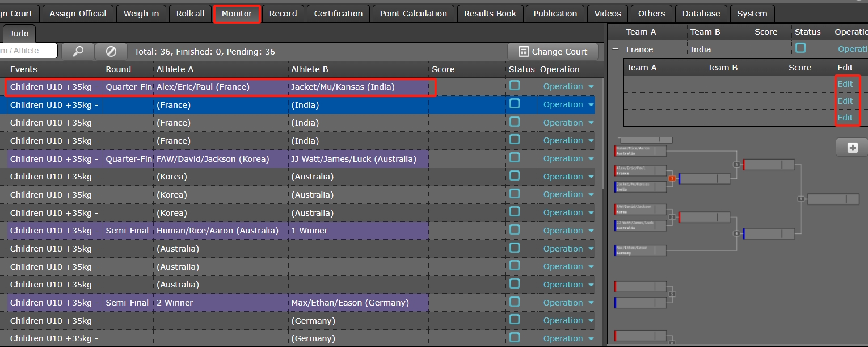Click match number 1 badge in bracket
The width and height of the screenshot is (868, 347).
[x=672, y=178]
